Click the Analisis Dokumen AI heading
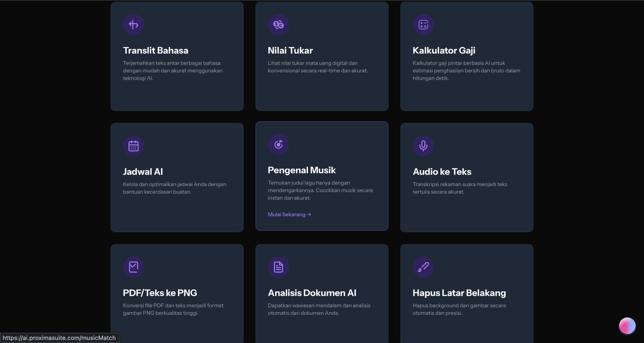644x343 pixels. 312,293
